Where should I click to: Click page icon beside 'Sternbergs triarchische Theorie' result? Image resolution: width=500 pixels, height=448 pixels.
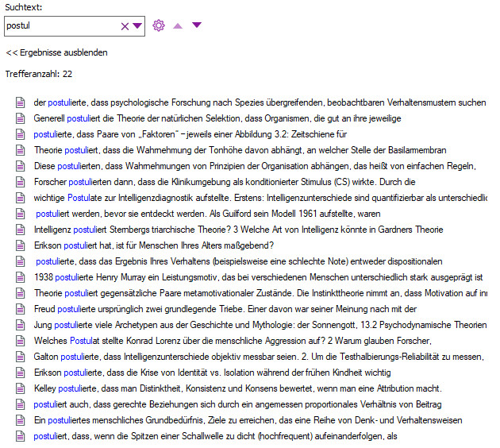[21, 230]
